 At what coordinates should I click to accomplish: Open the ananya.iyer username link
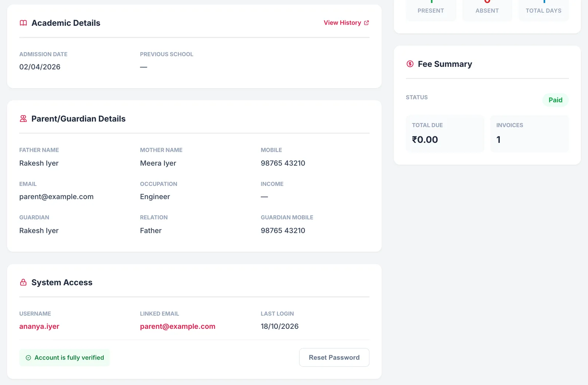(39, 326)
